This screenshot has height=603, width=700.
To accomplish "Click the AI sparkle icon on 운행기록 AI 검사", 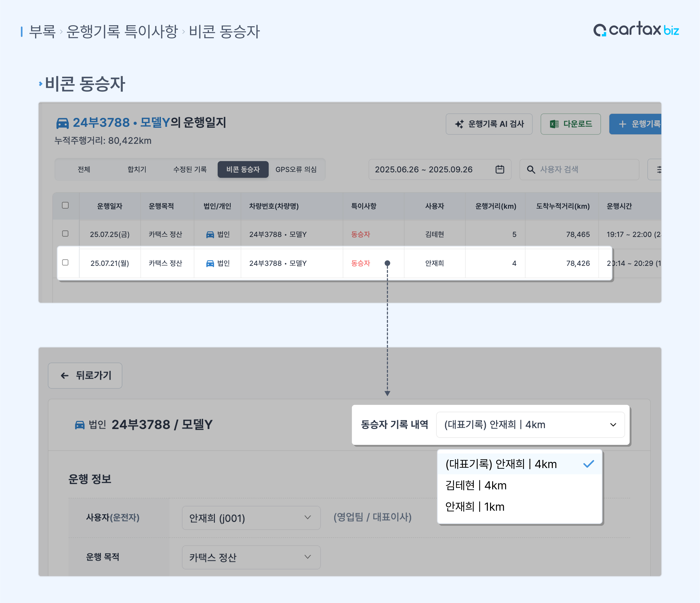I will tap(459, 124).
